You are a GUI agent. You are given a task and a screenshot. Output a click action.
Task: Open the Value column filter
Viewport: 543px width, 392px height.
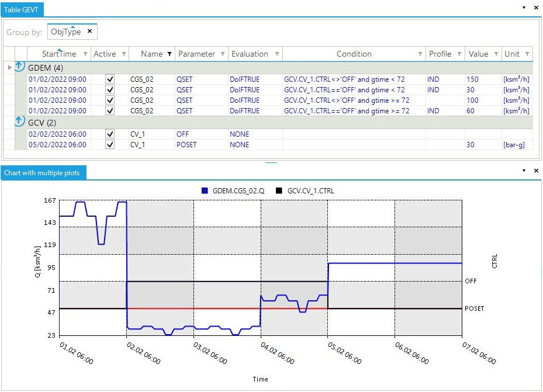(x=496, y=54)
